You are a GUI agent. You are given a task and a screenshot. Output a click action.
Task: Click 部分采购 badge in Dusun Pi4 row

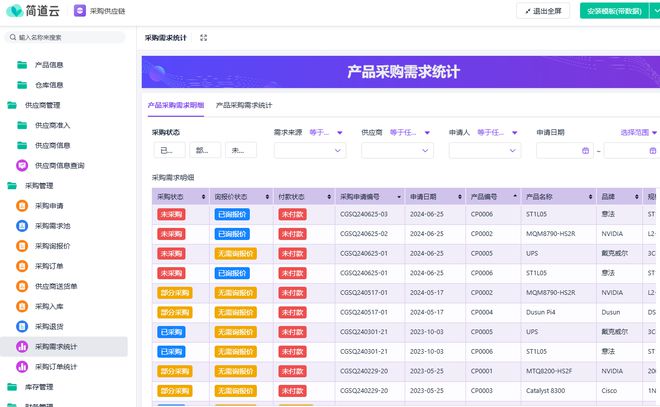[175, 312]
